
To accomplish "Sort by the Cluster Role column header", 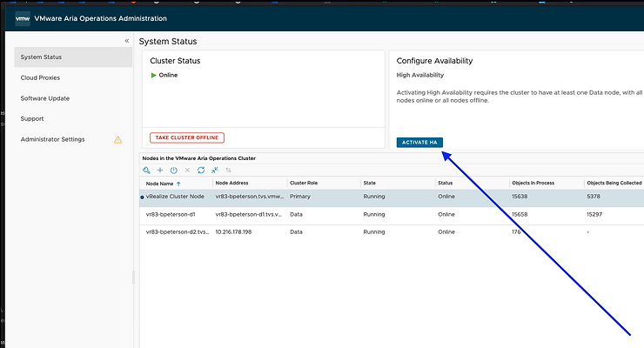I will pyautogui.click(x=304, y=183).
